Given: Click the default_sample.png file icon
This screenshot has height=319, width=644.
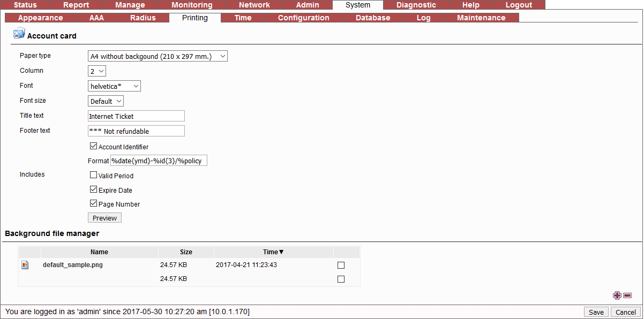Looking at the screenshot, I should (25, 264).
